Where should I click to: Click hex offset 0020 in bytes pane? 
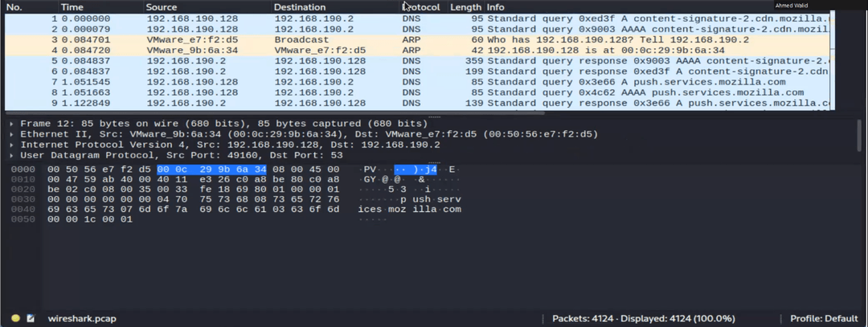23,190
